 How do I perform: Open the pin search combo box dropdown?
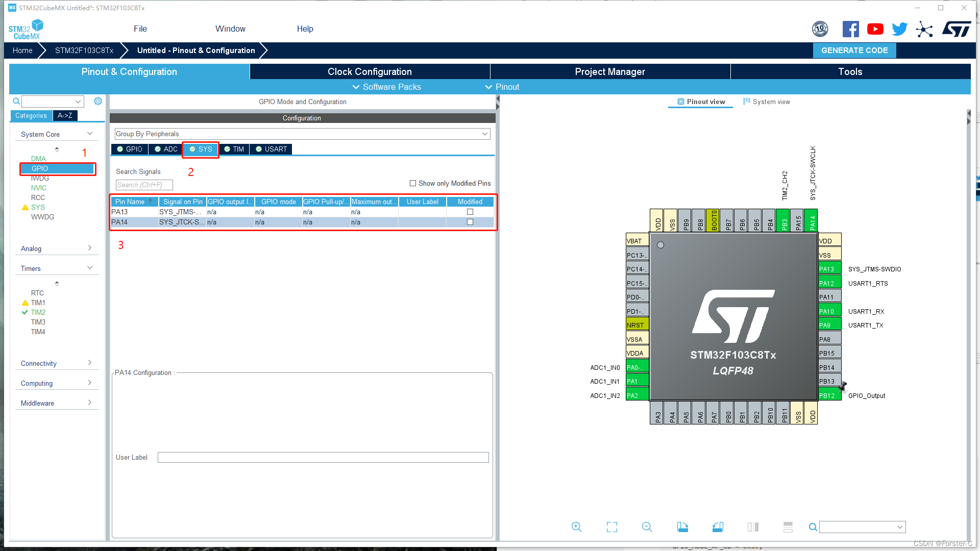(x=900, y=527)
